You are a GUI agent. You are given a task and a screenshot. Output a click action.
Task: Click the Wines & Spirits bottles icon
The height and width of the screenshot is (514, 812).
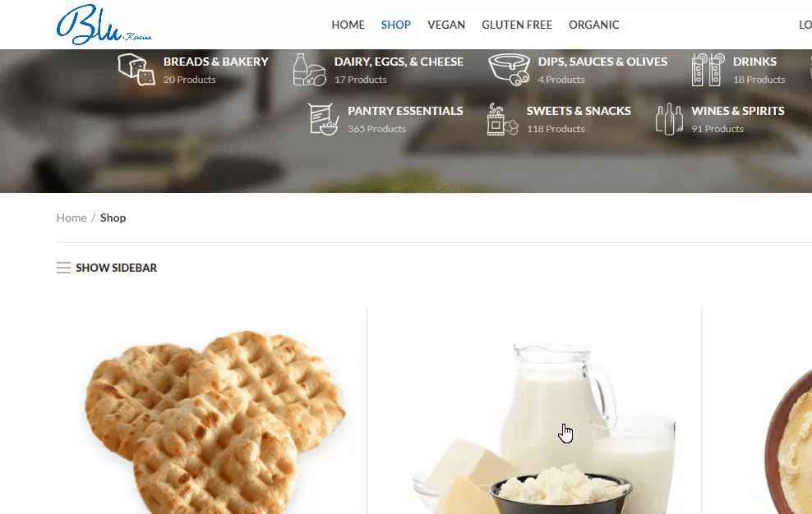pyautogui.click(x=669, y=119)
